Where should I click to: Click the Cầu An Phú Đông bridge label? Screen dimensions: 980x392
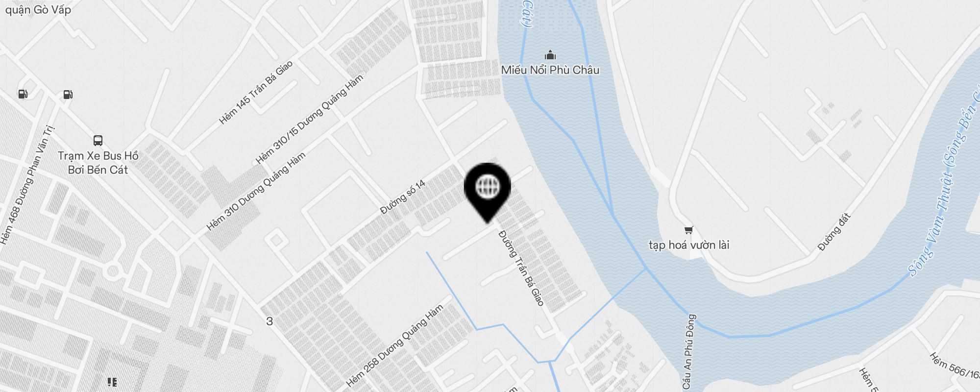[689, 351]
